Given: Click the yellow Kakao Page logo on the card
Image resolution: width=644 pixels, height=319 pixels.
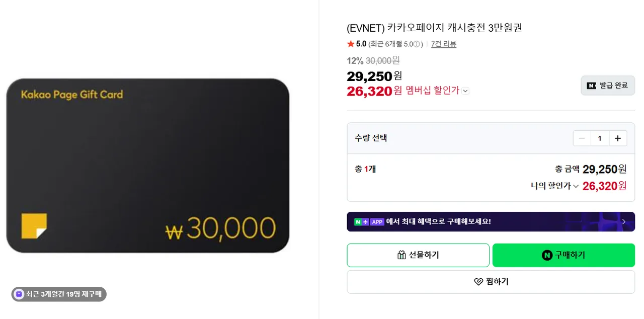Looking at the screenshot, I should coord(34,225).
